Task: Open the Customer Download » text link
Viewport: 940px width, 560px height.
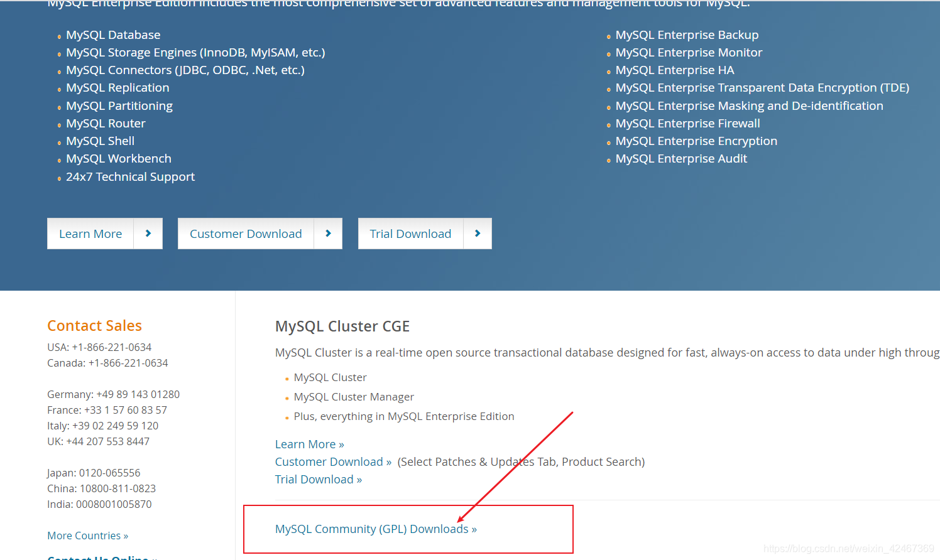Action: (x=334, y=462)
